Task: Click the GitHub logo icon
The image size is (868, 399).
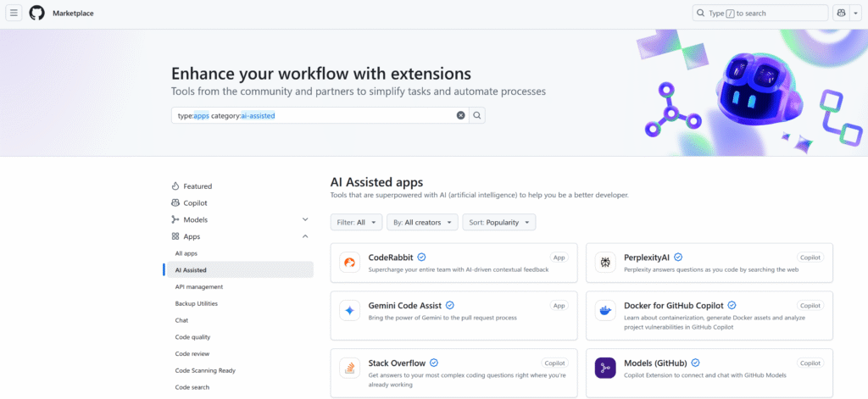Action: 37,14
